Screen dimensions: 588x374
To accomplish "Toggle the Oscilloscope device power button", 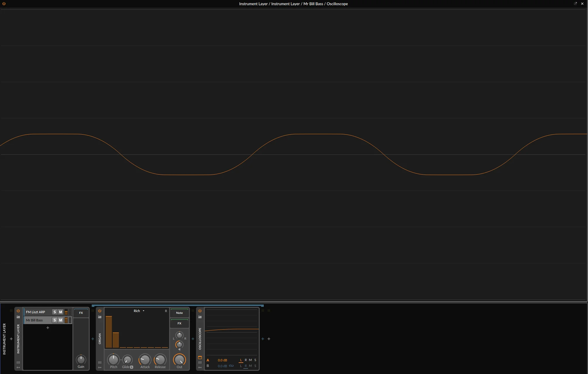I will [x=200, y=311].
